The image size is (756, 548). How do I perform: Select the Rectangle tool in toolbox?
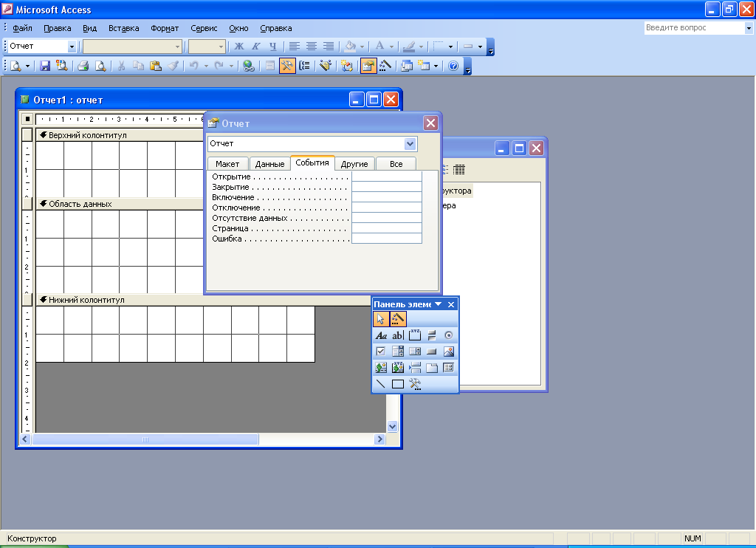tap(398, 384)
